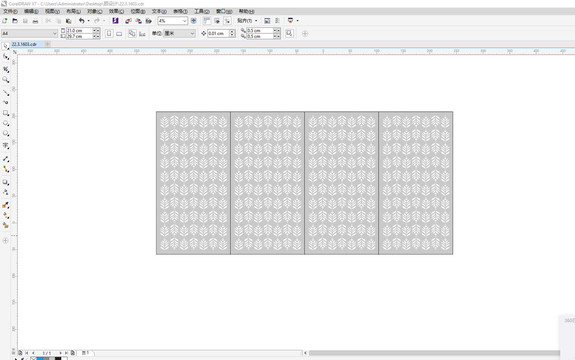The image size is (575, 360).
Task: Select the Smart Fill tool
Action: tap(6, 225)
